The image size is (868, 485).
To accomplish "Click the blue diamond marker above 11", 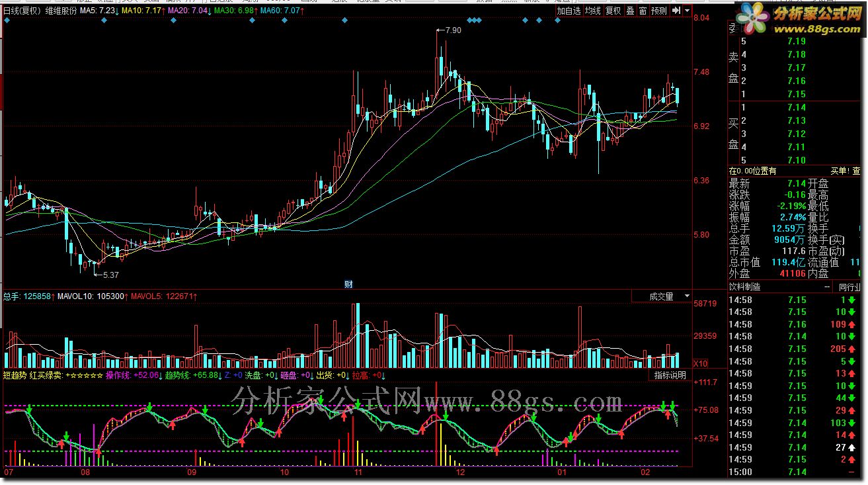I will 344,21.
